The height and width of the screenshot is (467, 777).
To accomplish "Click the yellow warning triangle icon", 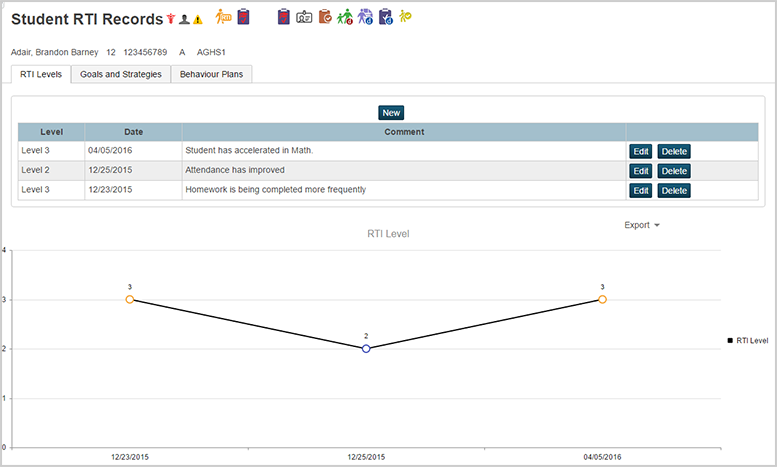I will [x=198, y=19].
